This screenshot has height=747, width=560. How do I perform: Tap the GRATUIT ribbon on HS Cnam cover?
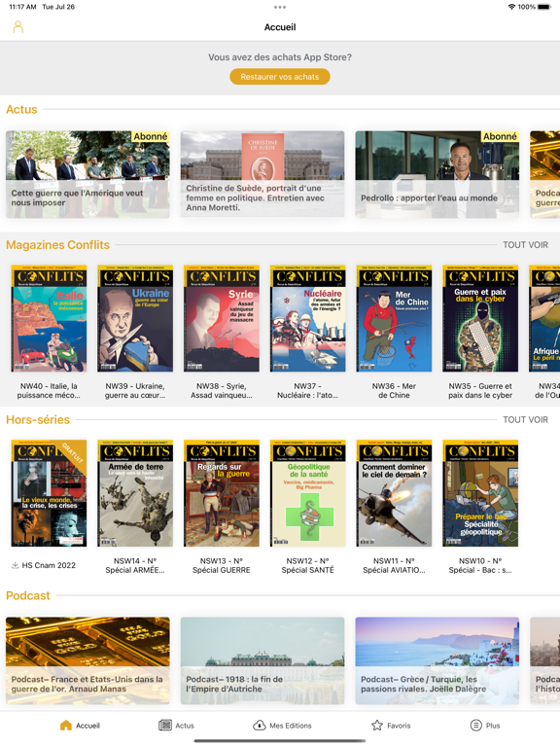click(72, 452)
